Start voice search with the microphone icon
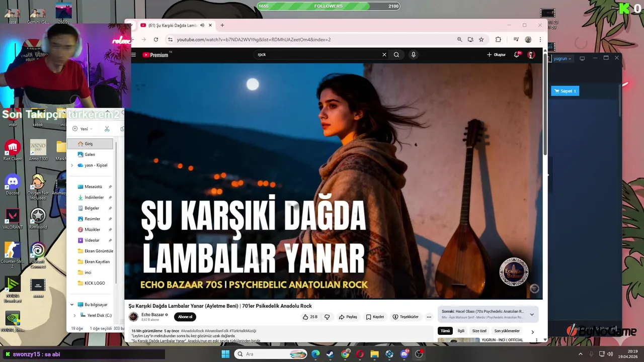This screenshot has width=644, height=362. click(x=414, y=55)
